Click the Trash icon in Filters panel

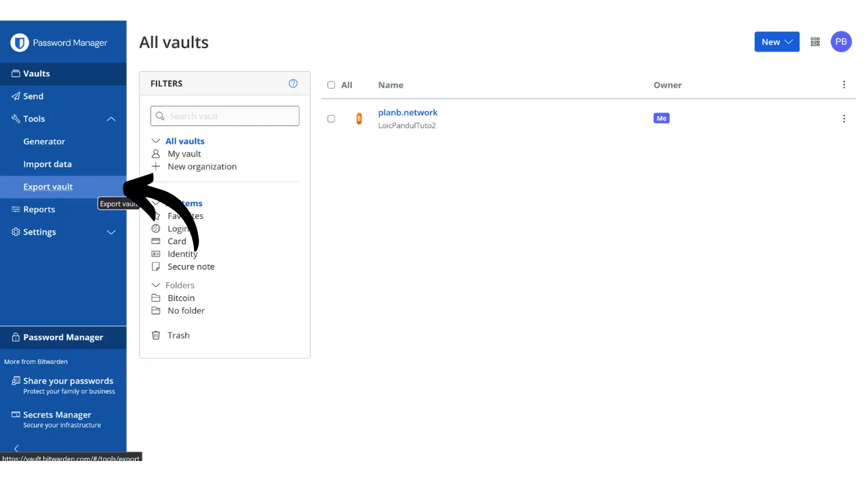pyautogui.click(x=156, y=335)
